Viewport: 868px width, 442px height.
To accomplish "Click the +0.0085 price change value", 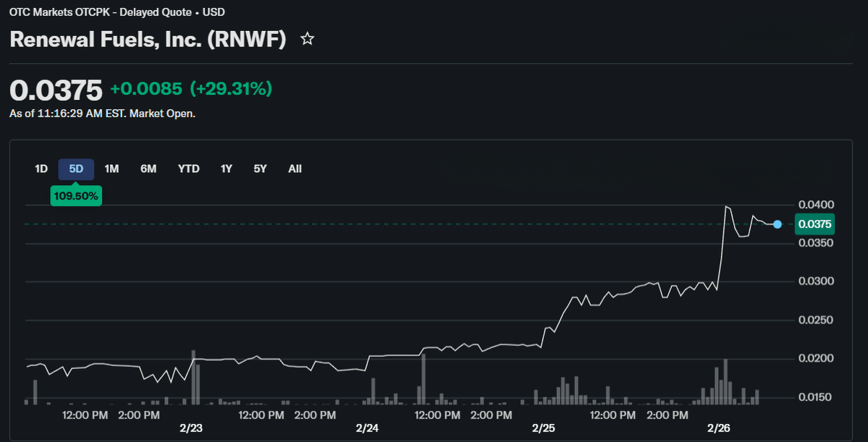I will (146, 89).
